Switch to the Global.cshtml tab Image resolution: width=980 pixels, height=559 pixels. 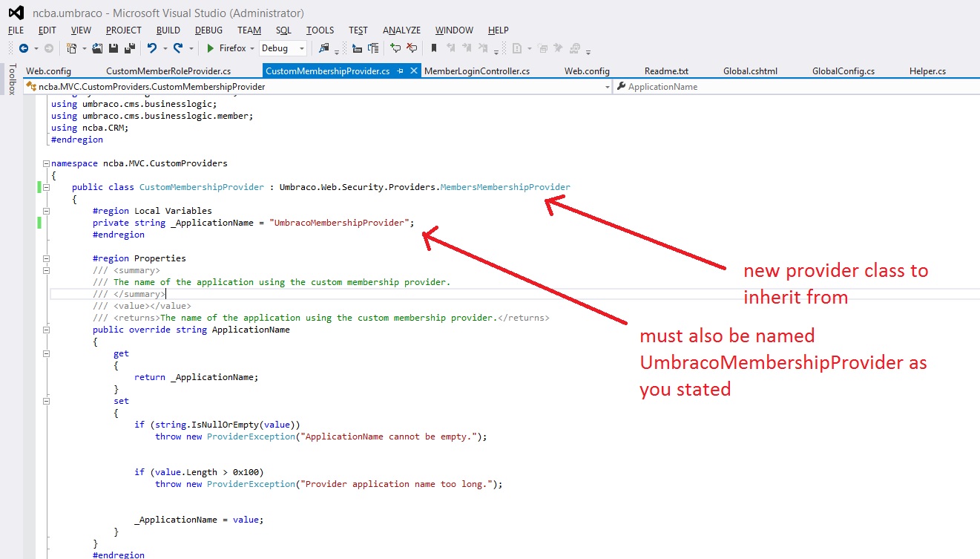(x=750, y=71)
